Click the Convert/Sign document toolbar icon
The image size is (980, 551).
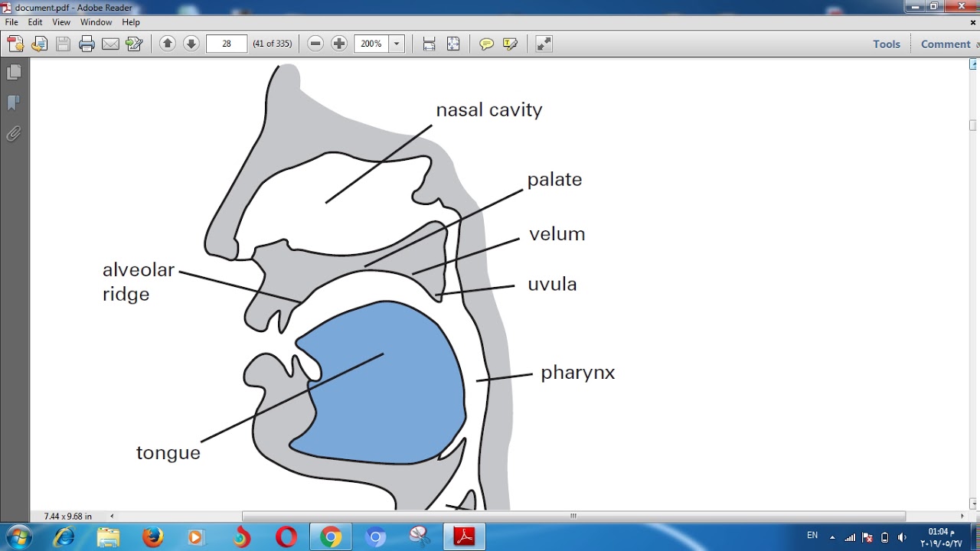134,44
